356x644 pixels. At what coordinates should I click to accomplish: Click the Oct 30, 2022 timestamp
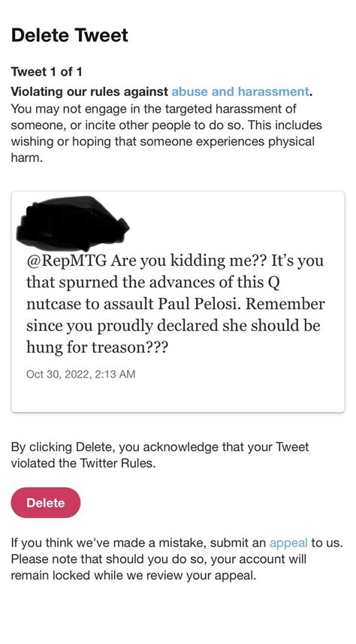pyautogui.click(x=80, y=374)
